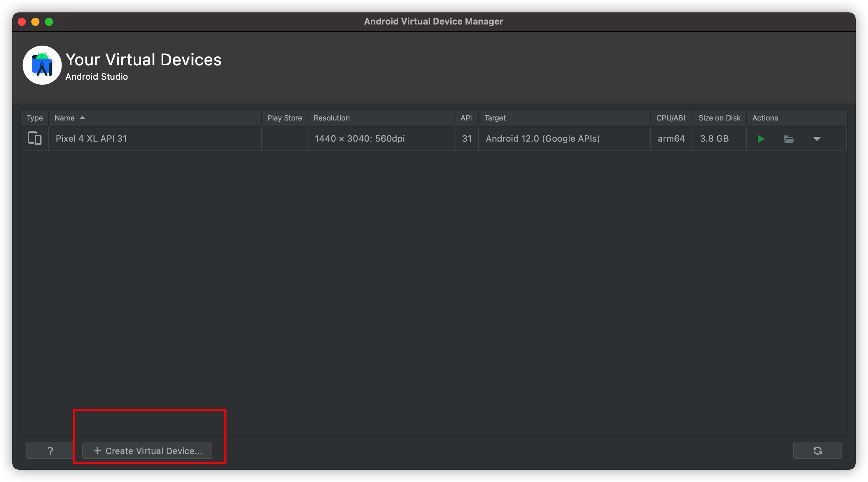The image size is (868, 482).
Task: Close the window with the red button
Action: point(22,22)
